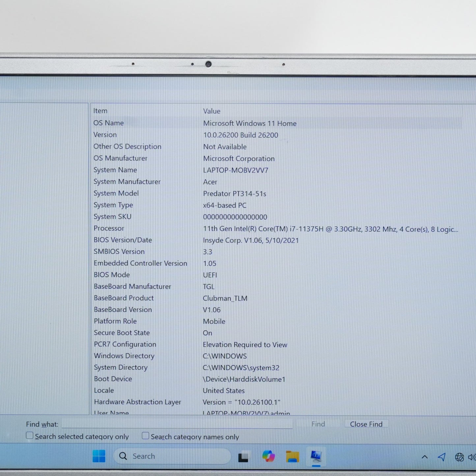The height and width of the screenshot is (476, 476).
Task: Click the Boot Device row
Action: point(277,379)
